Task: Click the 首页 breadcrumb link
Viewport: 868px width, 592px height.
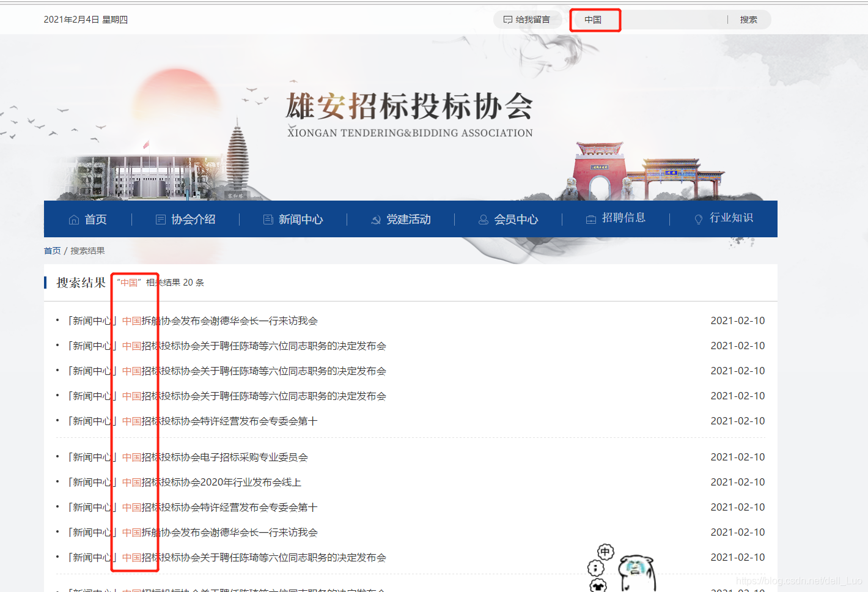Action: pyautogui.click(x=53, y=251)
